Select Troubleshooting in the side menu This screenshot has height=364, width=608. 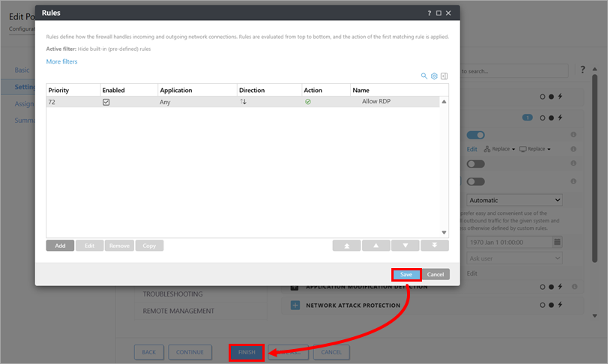[x=172, y=294]
